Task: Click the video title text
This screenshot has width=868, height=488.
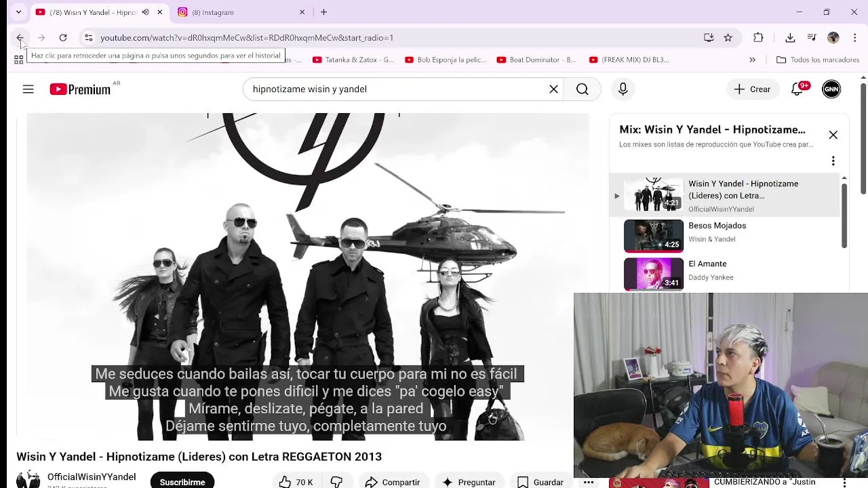Action: pos(199,457)
